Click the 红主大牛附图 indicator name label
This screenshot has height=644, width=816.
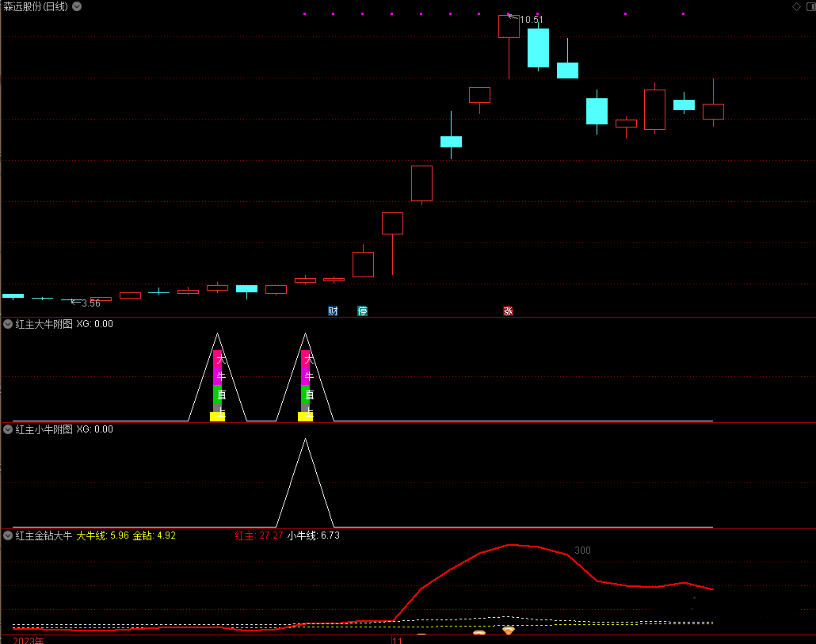(44, 324)
